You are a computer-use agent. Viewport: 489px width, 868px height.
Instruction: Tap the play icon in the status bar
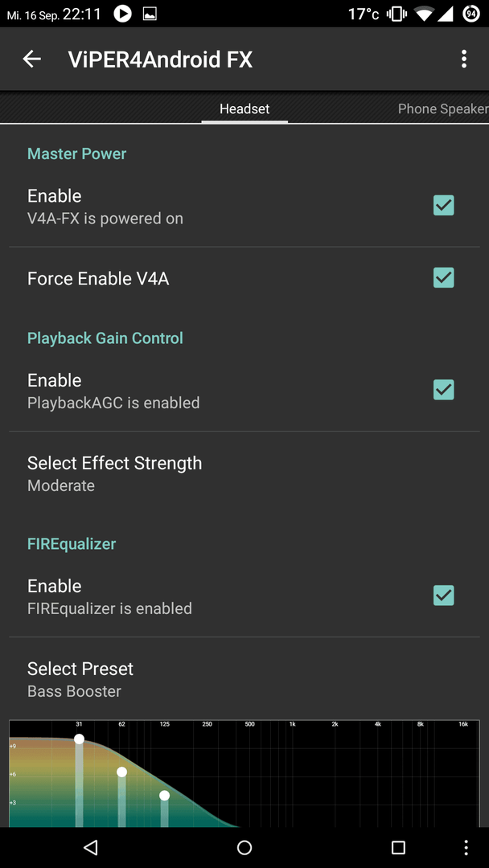(x=123, y=14)
